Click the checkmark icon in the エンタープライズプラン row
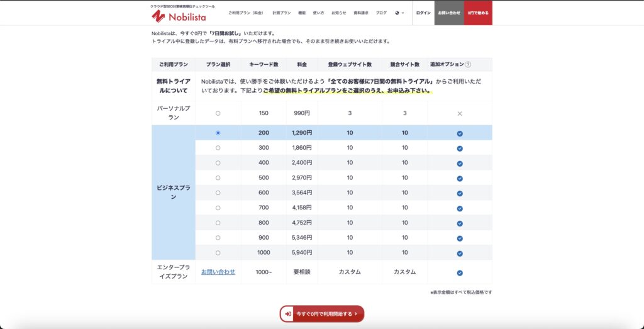The height and width of the screenshot is (329, 644). coord(460,272)
